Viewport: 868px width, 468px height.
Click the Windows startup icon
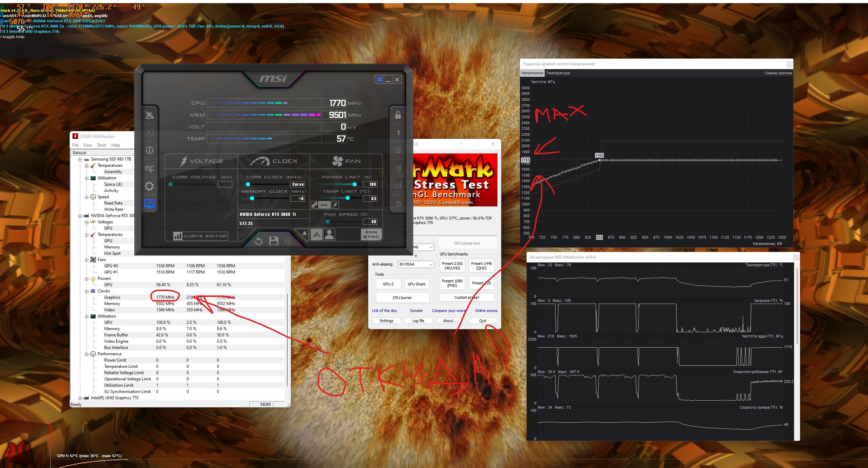tap(379, 80)
